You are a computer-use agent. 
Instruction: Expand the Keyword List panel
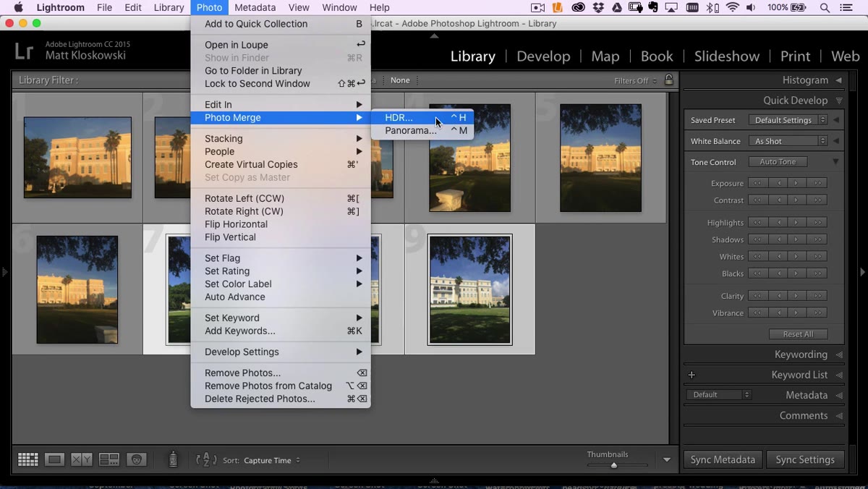(838, 375)
